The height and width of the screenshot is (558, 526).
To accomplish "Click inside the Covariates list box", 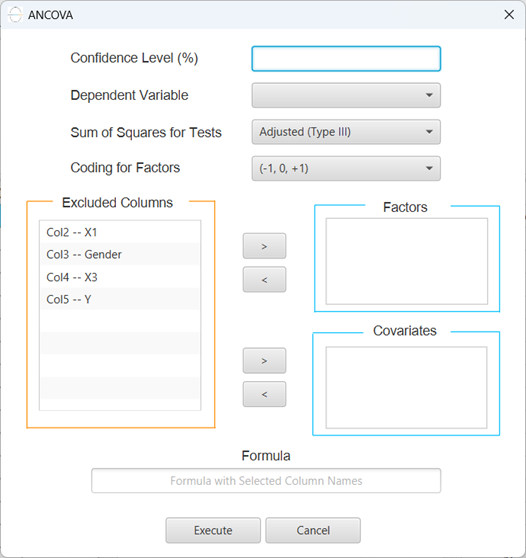I will pos(406,388).
